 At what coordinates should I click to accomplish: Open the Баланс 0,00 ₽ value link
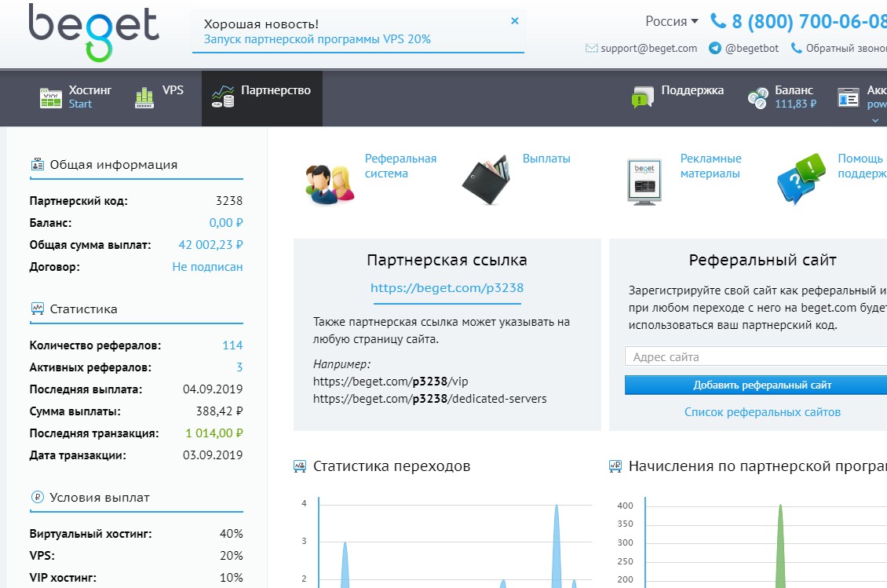click(226, 223)
